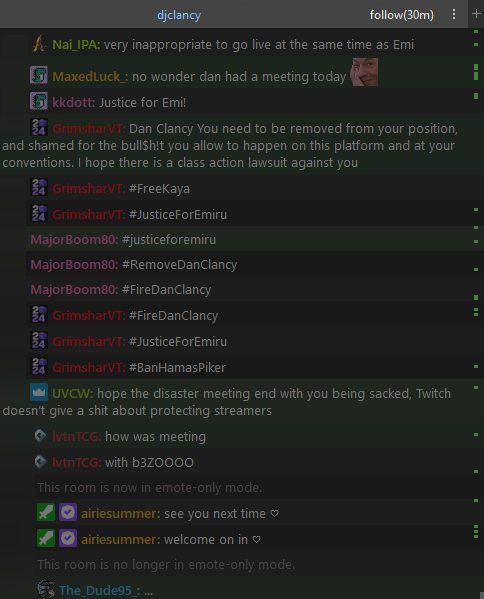Open kkdott user card
Screen dimensions: 484x599
point(73,102)
